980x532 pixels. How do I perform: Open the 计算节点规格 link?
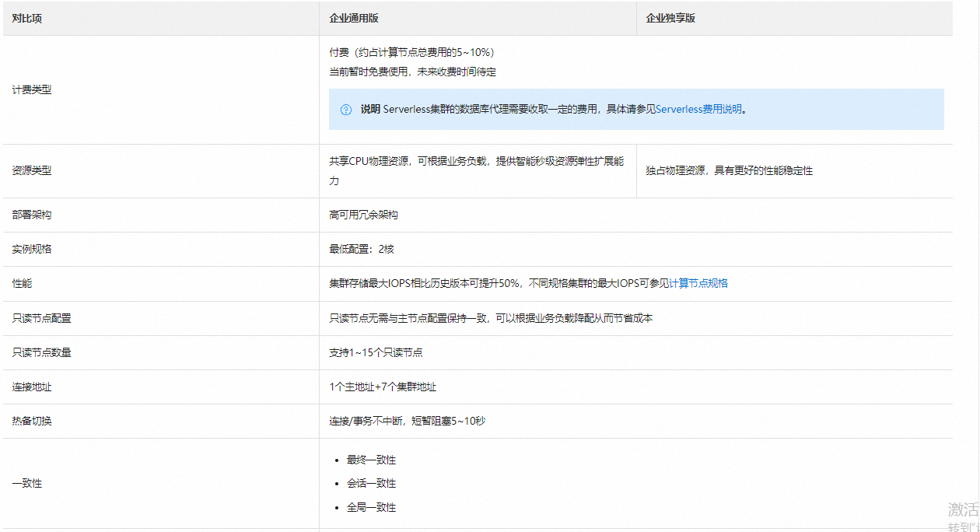pyautogui.click(x=698, y=283)
